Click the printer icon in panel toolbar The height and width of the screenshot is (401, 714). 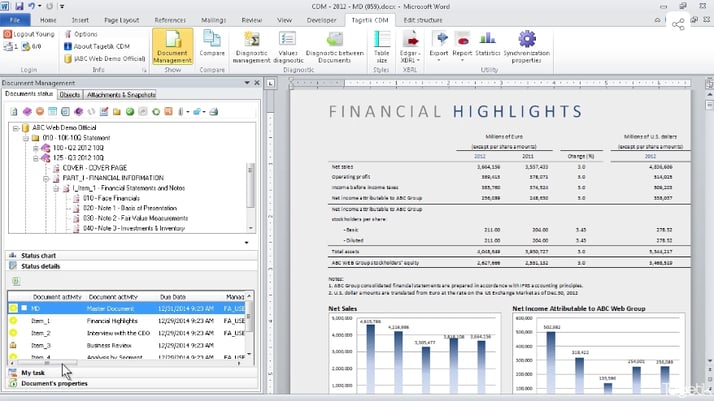pyautogui.click(x=214, y=112)
